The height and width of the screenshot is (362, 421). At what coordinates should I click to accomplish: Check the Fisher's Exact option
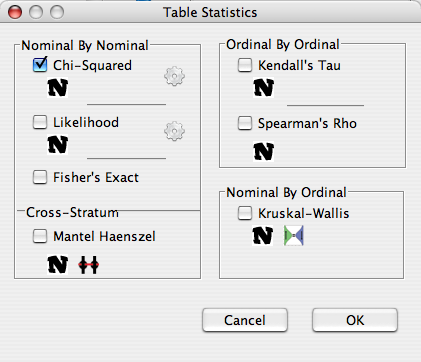[40, 177]
